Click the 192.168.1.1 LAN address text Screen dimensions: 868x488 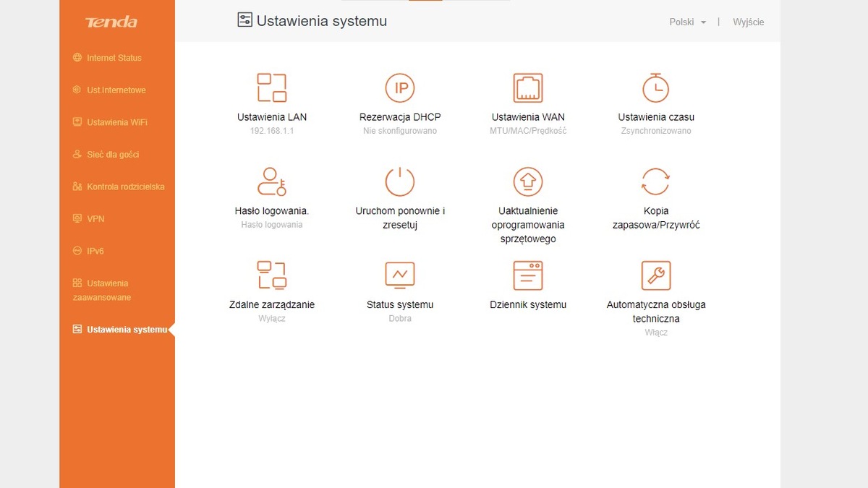(272, 131)
